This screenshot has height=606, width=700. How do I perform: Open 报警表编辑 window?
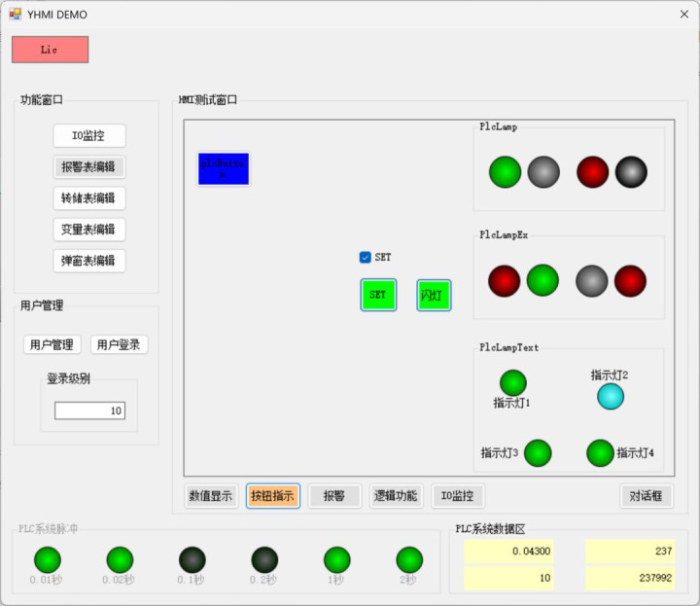coord(89,167)
